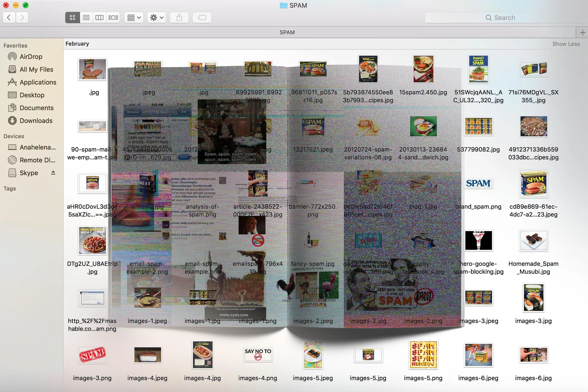This screenshot has height=392, width=588.
Task: Open the arrange-by options dropdown
Action: 134,17
